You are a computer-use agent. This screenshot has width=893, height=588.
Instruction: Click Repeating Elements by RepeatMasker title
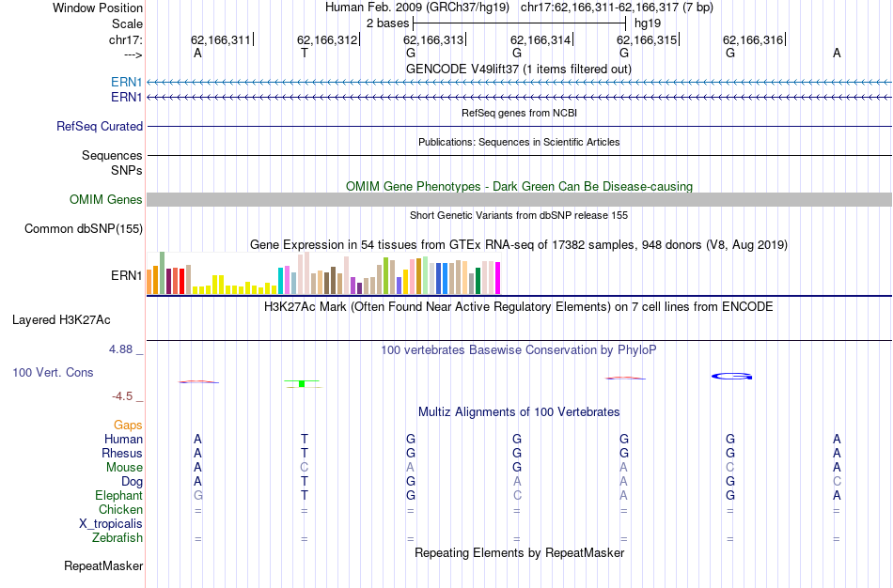pos(520,552)
